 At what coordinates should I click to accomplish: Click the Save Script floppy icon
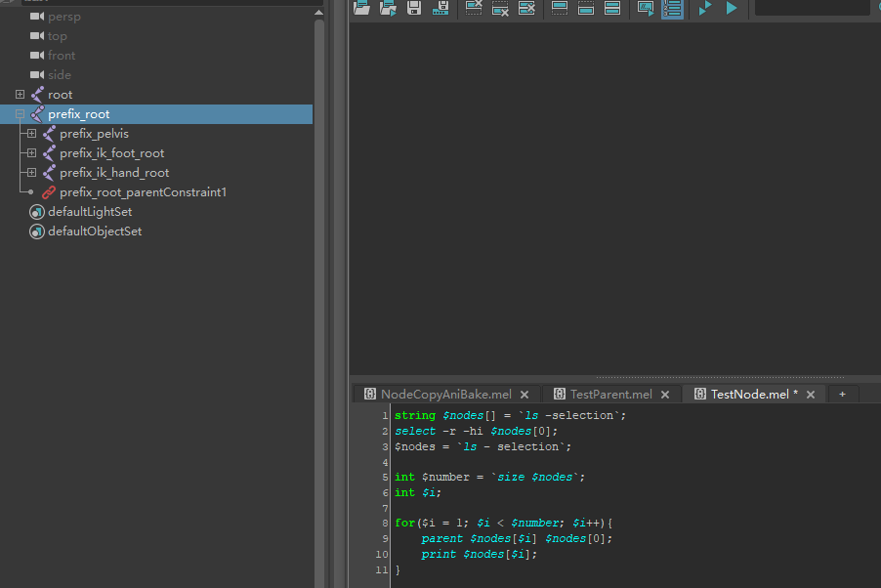[414, 8]
